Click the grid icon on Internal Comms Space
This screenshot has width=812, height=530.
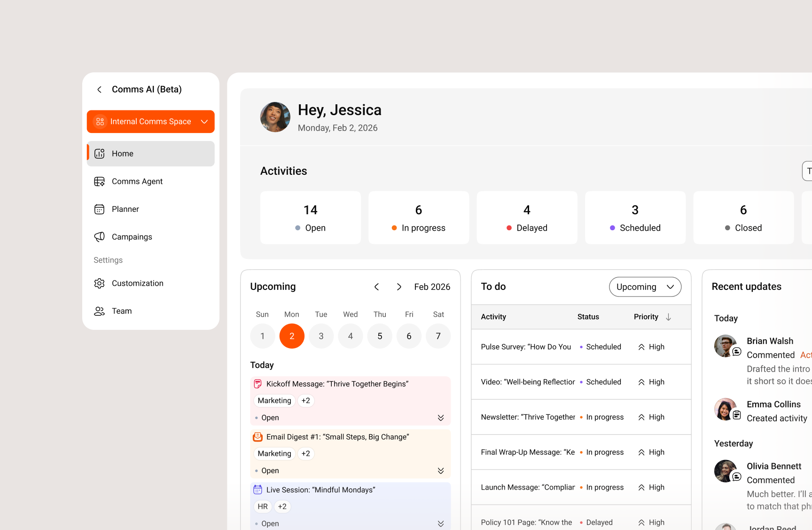pos(99,121)
